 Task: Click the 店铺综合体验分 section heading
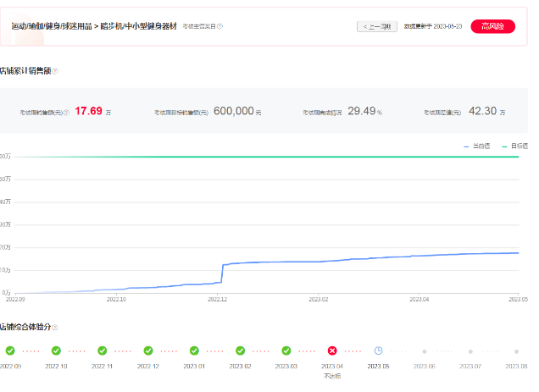click(25, 327)
